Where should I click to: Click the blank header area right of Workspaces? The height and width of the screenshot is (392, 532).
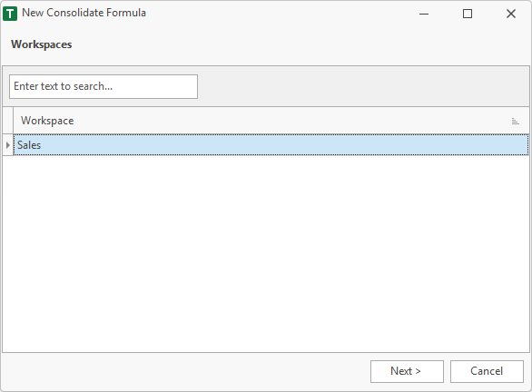tap(300, 44)
